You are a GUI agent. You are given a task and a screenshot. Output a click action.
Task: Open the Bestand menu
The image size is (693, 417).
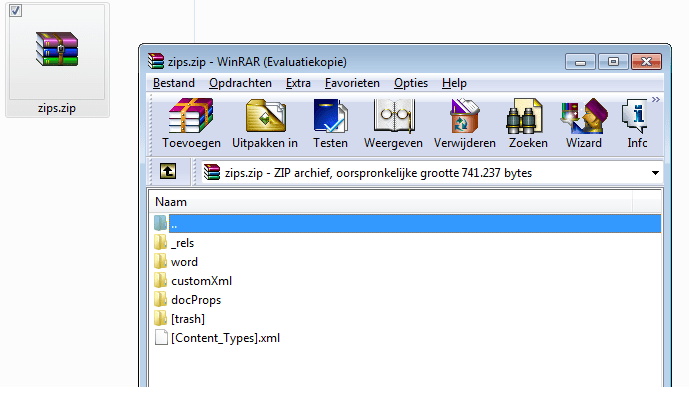pyautogui.click(x=172, y=83)
